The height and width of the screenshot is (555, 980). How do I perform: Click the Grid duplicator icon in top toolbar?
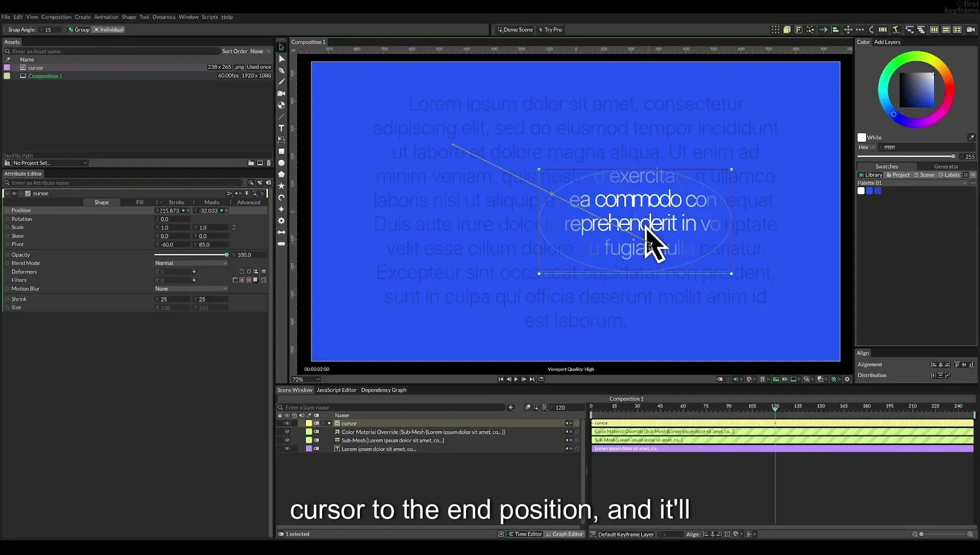[x=775, y=30]
